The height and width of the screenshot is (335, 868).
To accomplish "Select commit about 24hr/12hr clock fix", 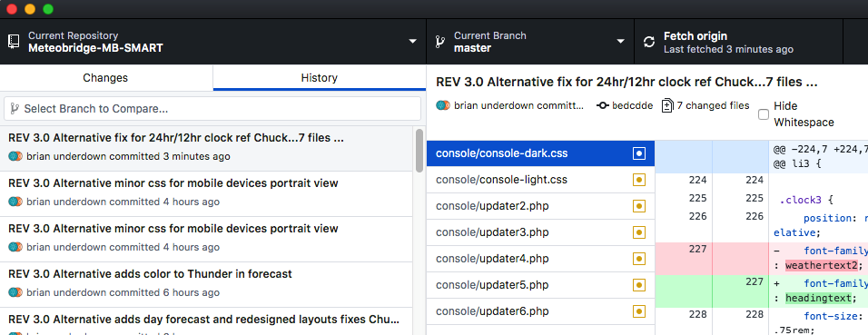I will [x=206, y=148].
